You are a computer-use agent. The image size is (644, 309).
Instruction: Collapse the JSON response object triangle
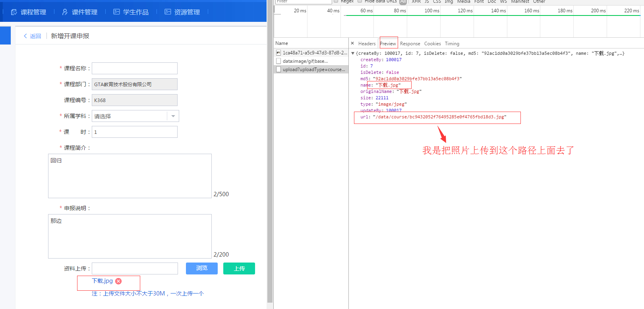point(353,53)
